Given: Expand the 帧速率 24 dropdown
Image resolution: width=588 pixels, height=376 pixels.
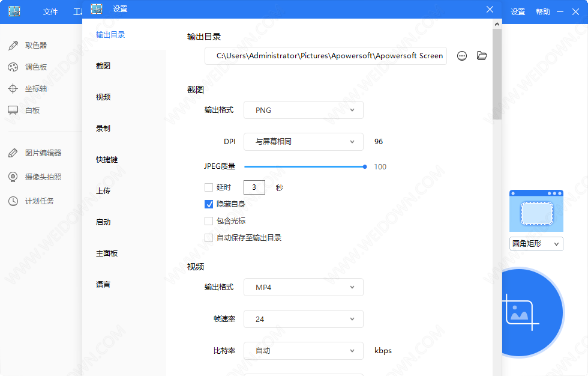Looking at the screenshot, I should 304,320.
